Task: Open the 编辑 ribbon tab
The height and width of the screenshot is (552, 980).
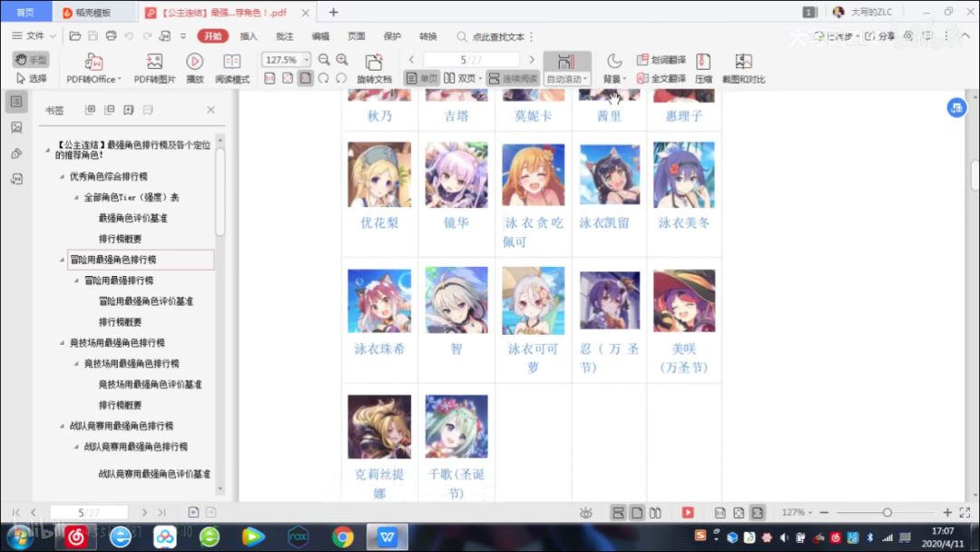Action: (x=320, y=36)
